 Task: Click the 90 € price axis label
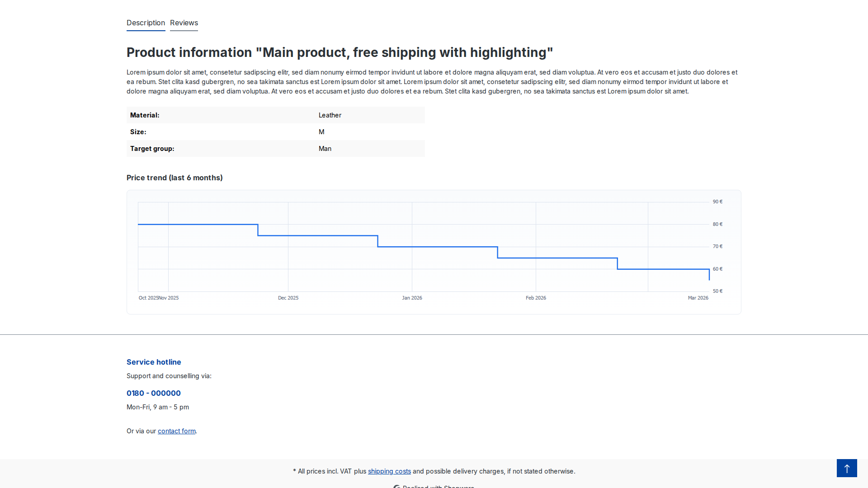coord(717,202)
